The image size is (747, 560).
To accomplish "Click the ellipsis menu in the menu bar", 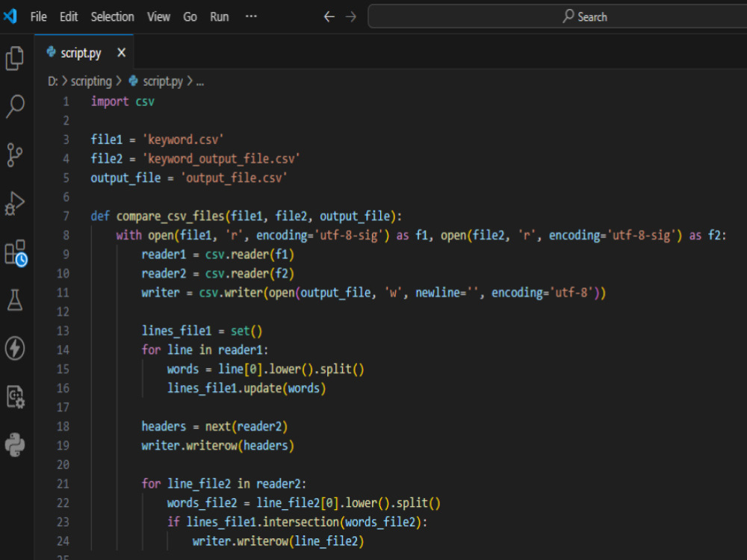I will [x=251, y=16].
